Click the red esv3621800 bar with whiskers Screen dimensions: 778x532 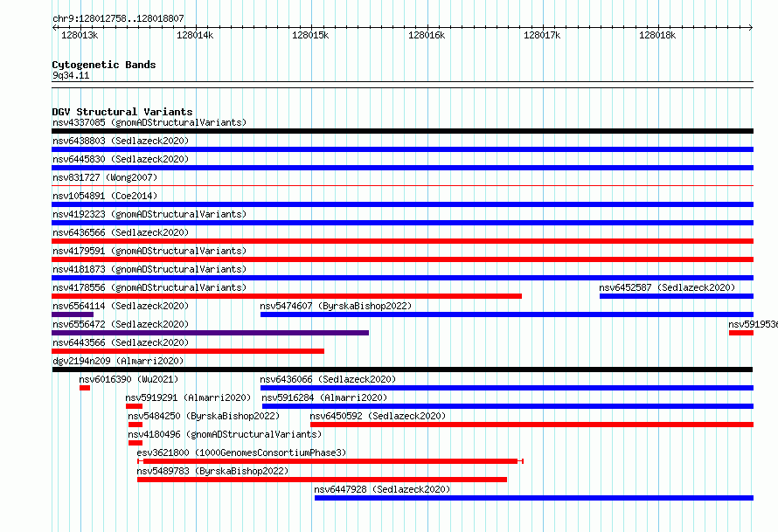tap(330, 461)
